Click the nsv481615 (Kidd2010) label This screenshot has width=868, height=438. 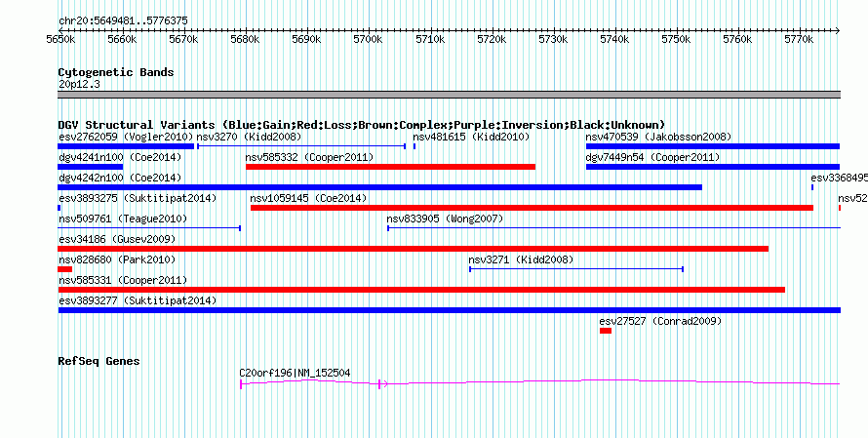pos(472,137)
